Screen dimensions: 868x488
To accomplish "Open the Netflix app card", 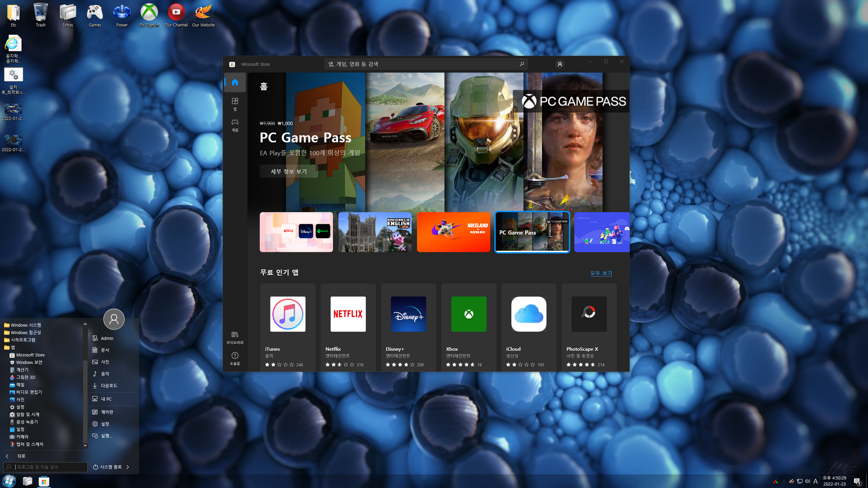I will click(x=348, y=328).
